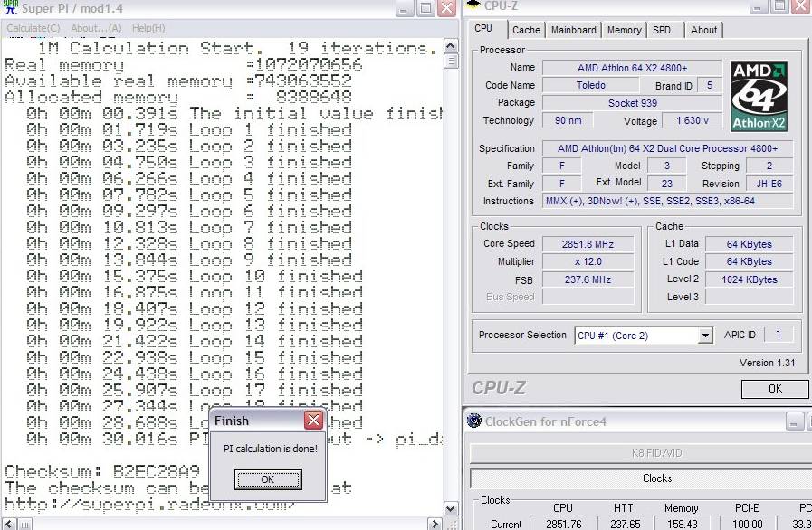Click the Brand ID value '5'
812x530 pixels.
tap(710, 85)
